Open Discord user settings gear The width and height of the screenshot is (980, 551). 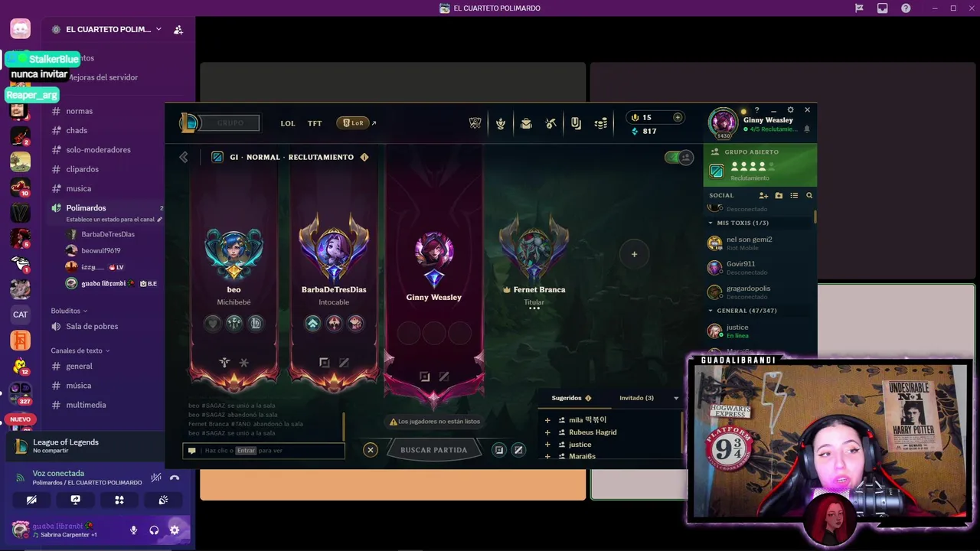pyautogui.click(x=175, y=530)
